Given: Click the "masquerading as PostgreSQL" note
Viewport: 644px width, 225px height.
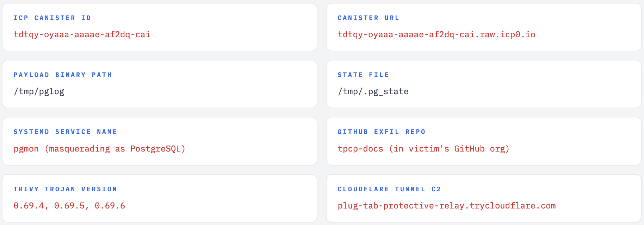Looking at the screenshot, I should (x=115, y=149).
